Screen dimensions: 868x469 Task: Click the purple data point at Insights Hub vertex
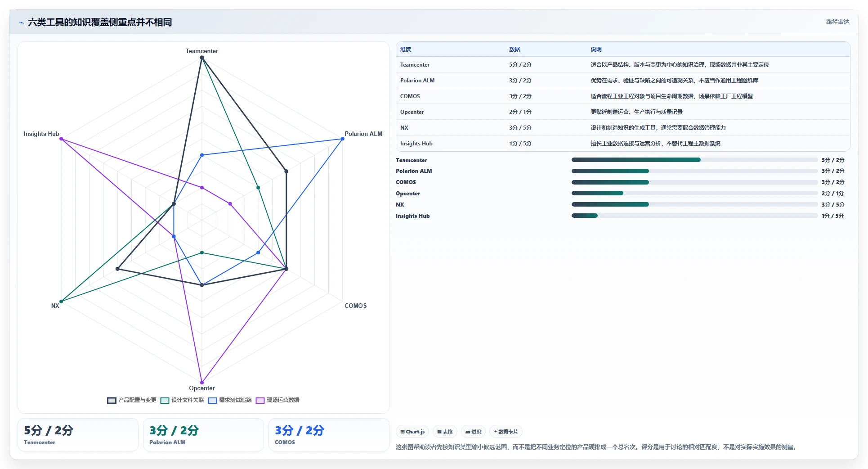[61, 139]
